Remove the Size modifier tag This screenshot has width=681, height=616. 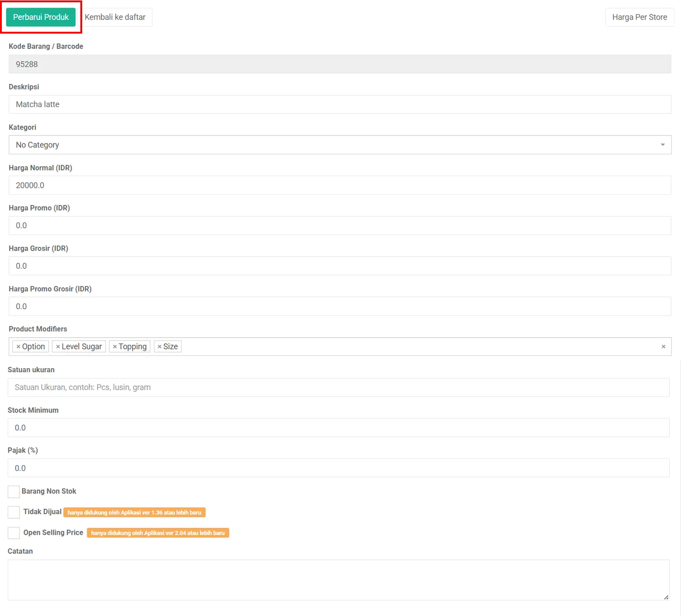tap(159, 347)
